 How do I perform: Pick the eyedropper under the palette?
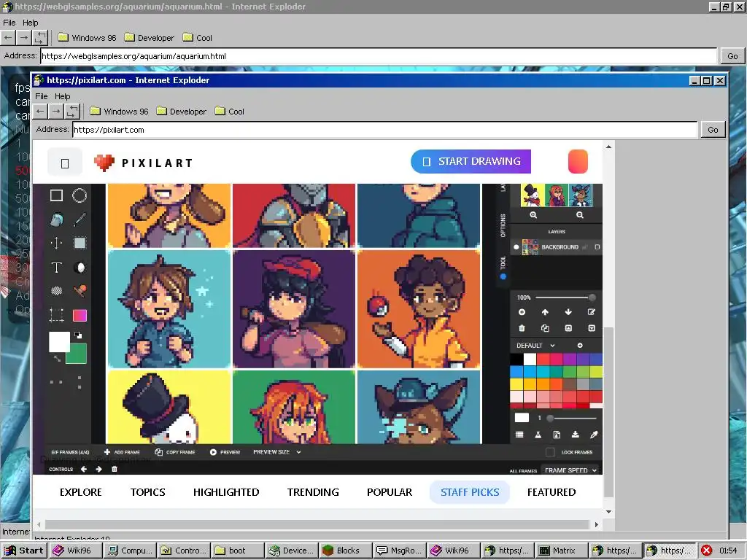[594, 435]
